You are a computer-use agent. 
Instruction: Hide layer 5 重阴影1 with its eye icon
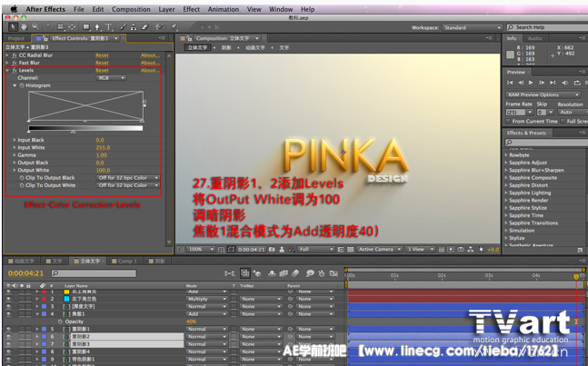click(8, 329)
